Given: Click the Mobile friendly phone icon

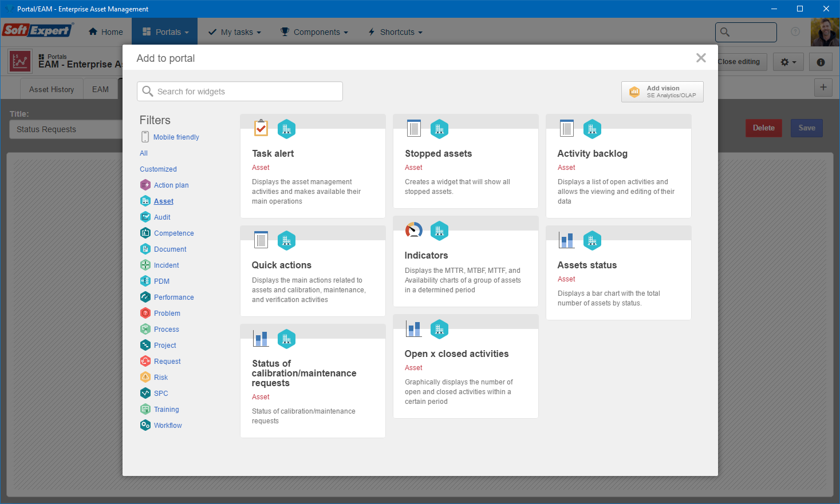Looking at the screenshot, I should tap(145, 137).
